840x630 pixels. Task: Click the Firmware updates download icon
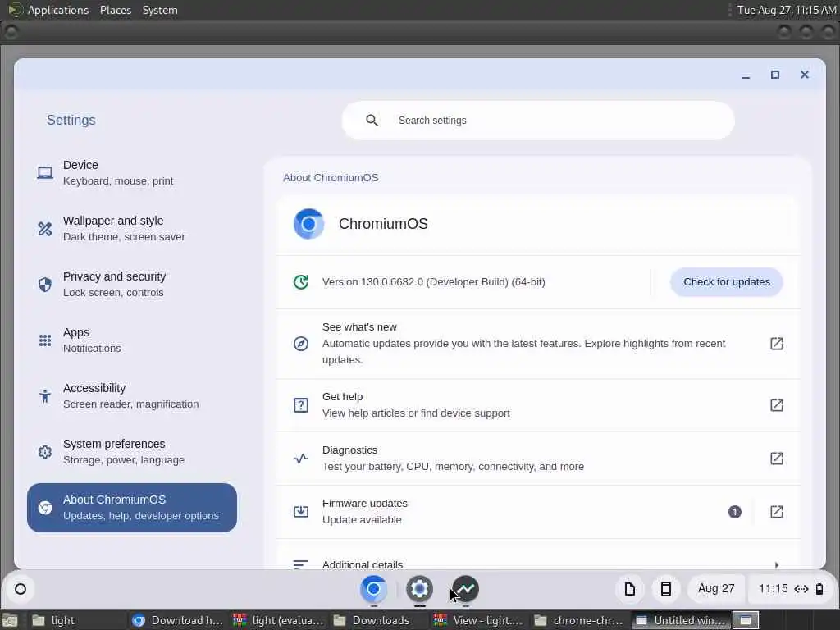tap(301, 512)
